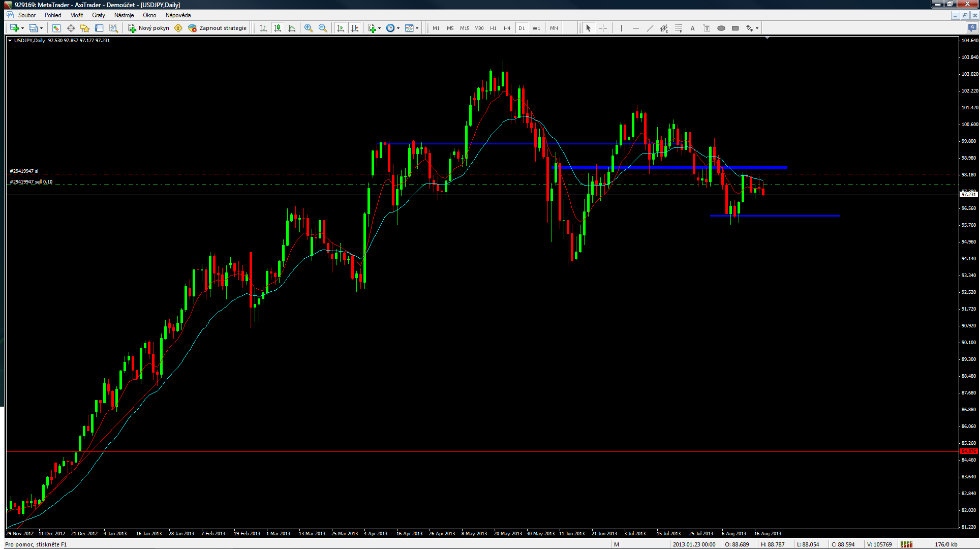Open the Nástroje menu
Image resolution: width=980 pixels, height=549 pixels.
tap(124, 15)
